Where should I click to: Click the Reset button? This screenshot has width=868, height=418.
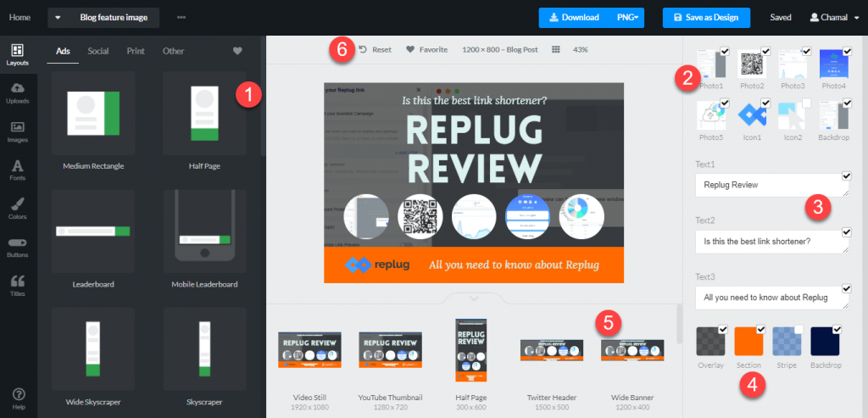pyautogui.click(x=375, y=49)
